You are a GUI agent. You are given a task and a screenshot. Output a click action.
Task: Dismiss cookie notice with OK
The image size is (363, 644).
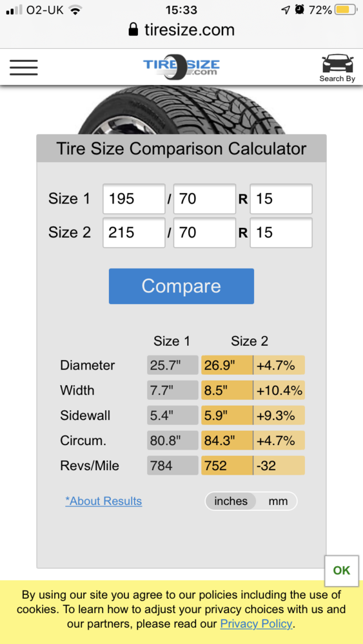coord(341,571)
